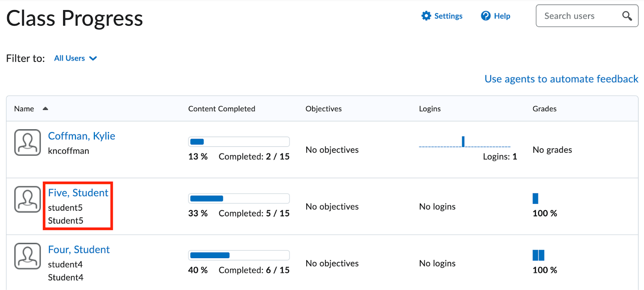Click the Help question mark icon
The image size is (644, 290).
point(486,16)
